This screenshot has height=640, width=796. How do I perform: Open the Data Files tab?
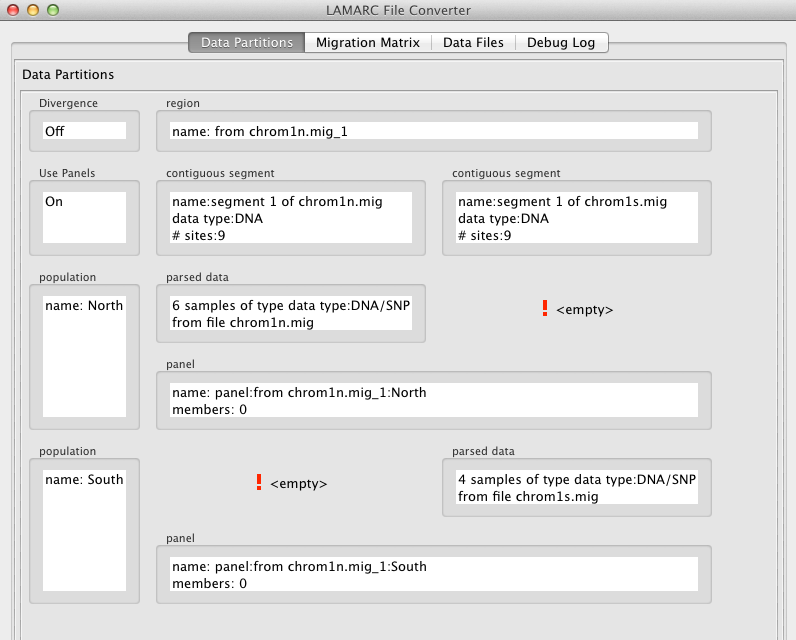[x=473, y=43]
